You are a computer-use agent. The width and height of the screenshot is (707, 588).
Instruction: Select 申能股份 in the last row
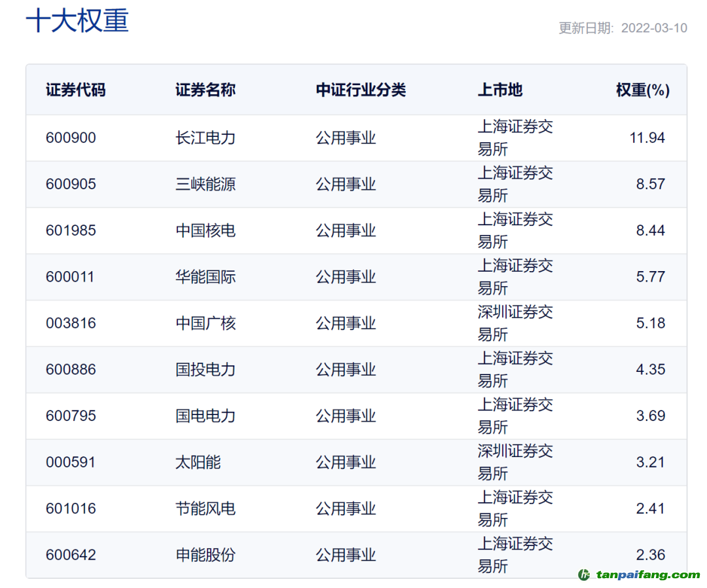(x=205, y=555)
